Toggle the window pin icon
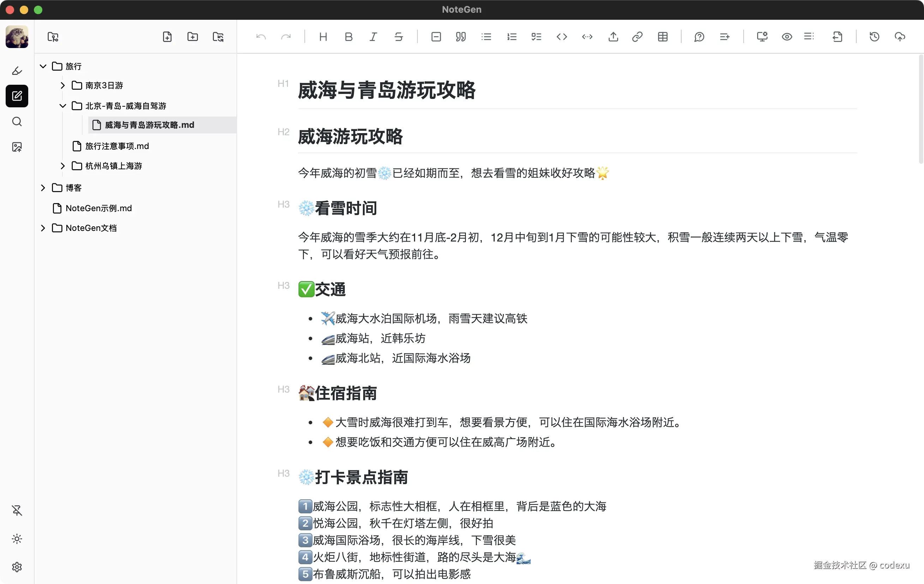Viewport: 924px width, 584px height. tap(17, 510)
